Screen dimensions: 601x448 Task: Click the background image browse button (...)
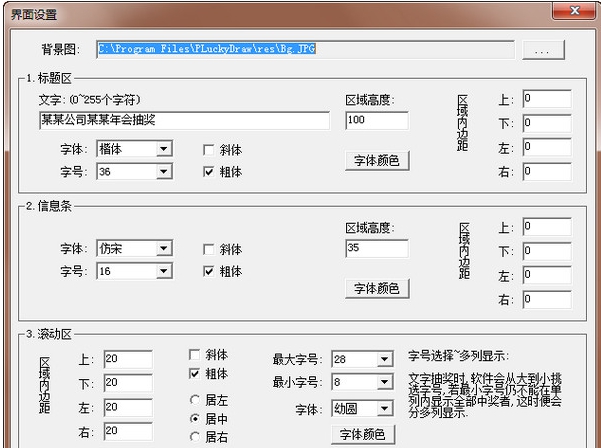[543, 50]
